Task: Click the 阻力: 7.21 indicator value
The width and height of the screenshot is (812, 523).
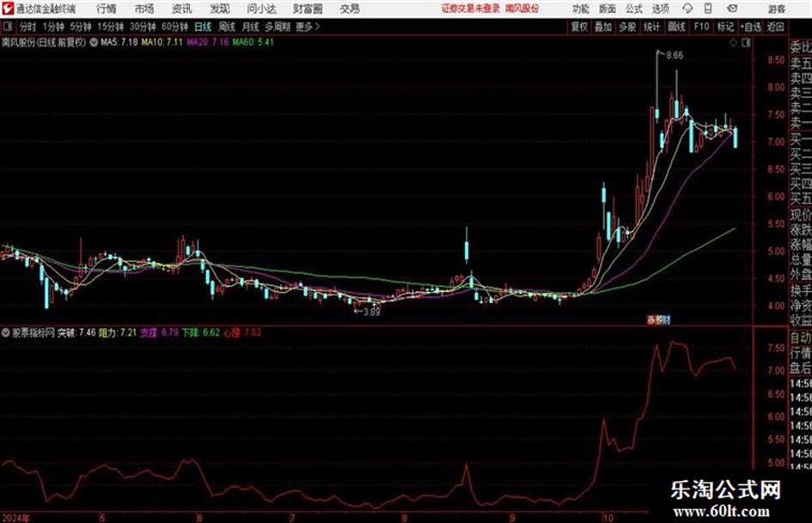Action: point(118,332)
